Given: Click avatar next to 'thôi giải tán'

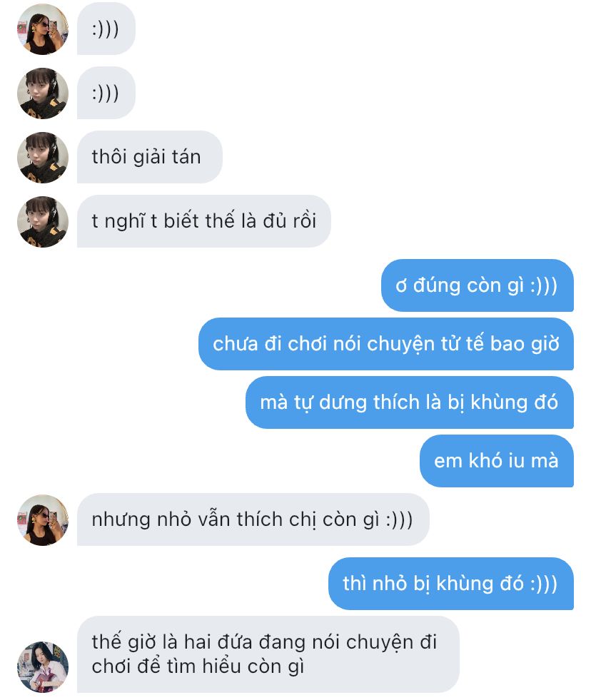Looking at the screenshot, I should point(42,158).
